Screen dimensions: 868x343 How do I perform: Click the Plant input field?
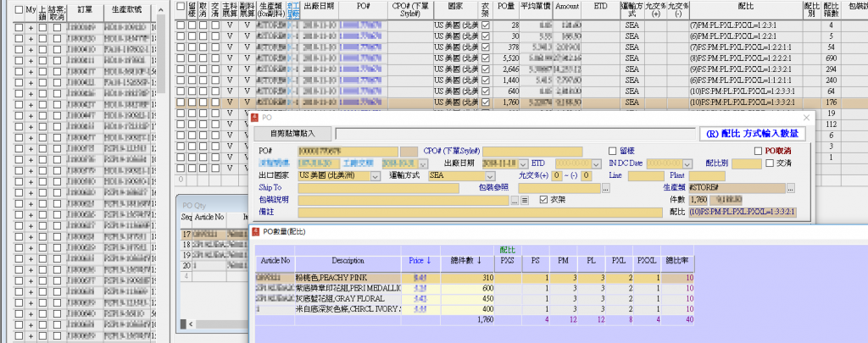(707, 176)
